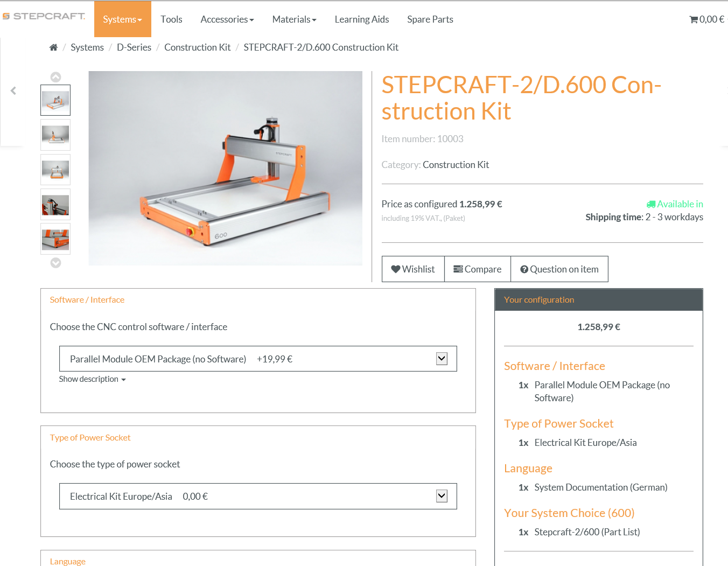Click the STEPCRAFT logo
Screen dimensions: 728x566
(x=44, y=16)
